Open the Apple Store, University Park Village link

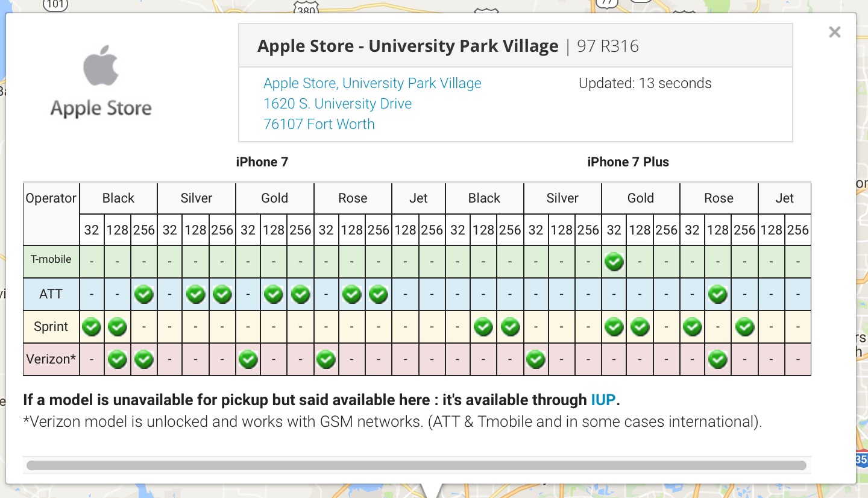pos(373,83)
